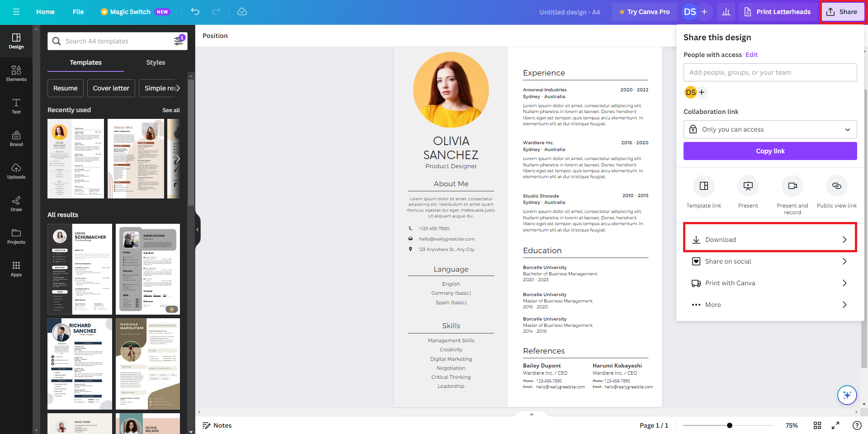Click the DS profile avatar in header
Viewport: 868px width, 434px height.
point(690,12)
